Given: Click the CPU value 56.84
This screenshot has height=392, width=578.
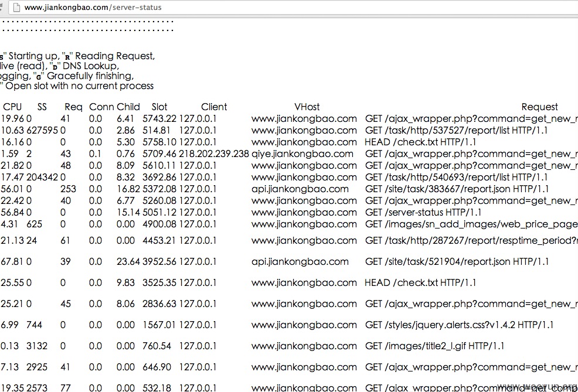Looking at the screenshot, I should click(x=12, y=213).
